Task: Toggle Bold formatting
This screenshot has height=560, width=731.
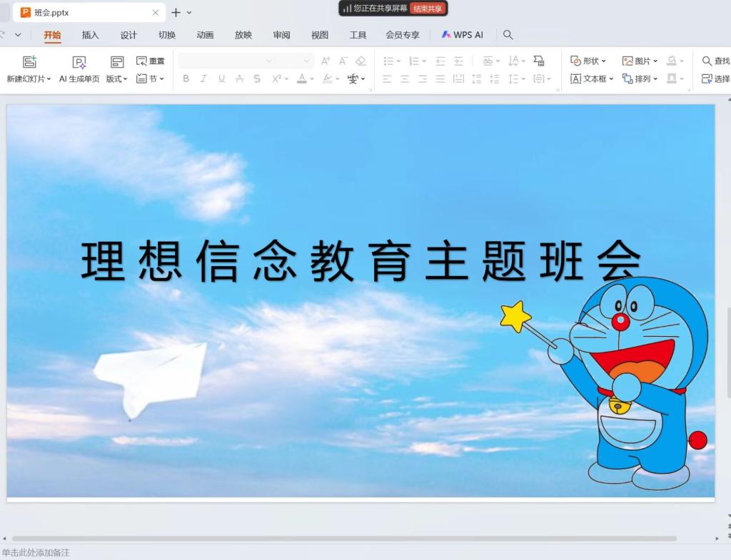Action: point(186,78)
